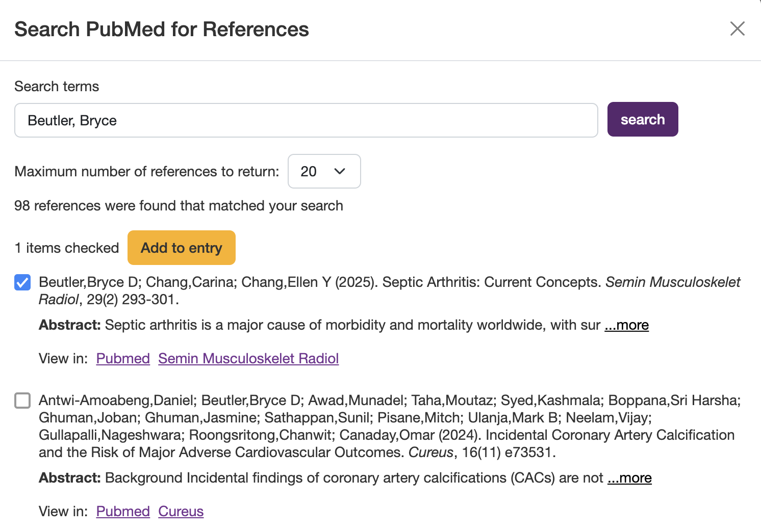This screenshot has width=761, height=532.
Task: Click the search button
Action: pos(642,119)
